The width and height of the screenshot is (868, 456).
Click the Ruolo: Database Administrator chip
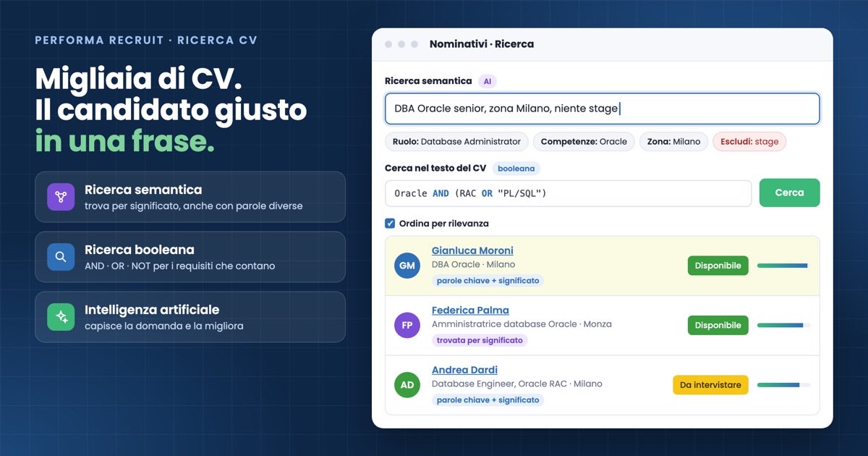457,142
